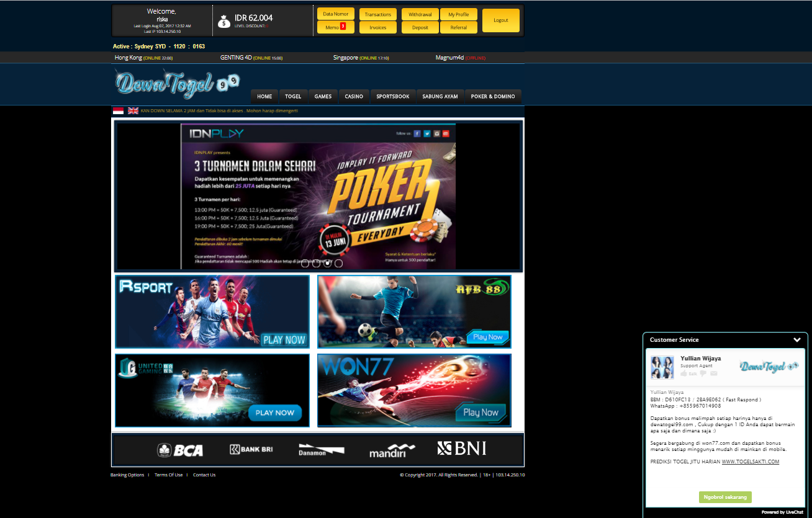Click the Powered by LiveChat logo
This screenshot has width=812, height=518.
pos(781,512)
